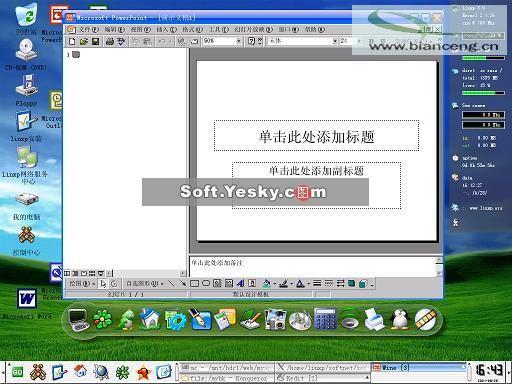
Task: Select the Rectangle drawing tool
Action: coord(194,284)
